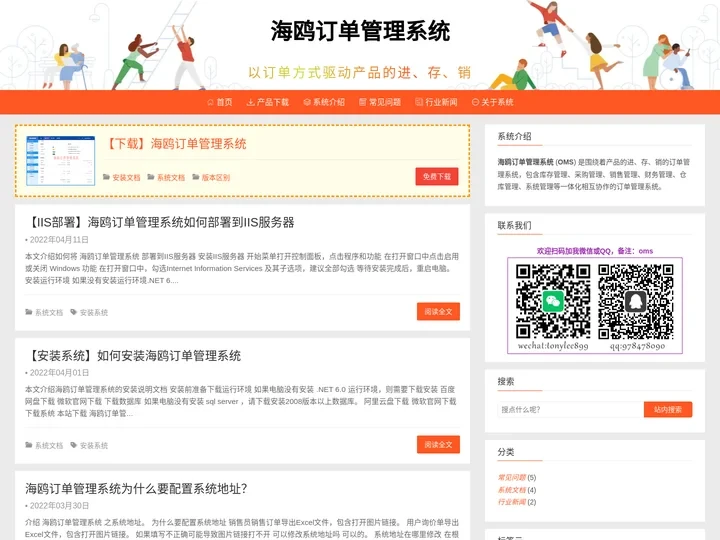Open 系统文档 category under IIS部署 article
The height and width of the screenshot is (540, 720).
[49, 313]
